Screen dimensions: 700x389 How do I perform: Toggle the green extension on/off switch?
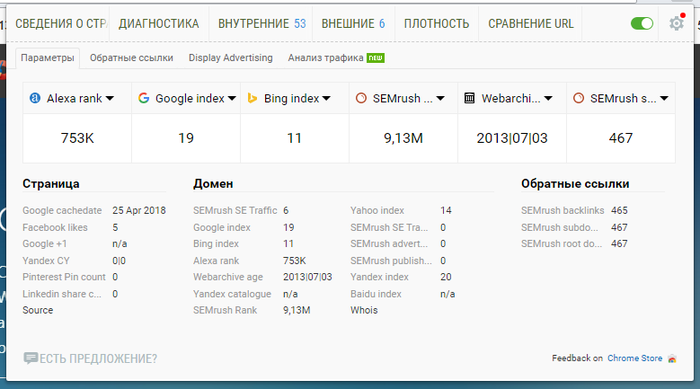point(642,23)
